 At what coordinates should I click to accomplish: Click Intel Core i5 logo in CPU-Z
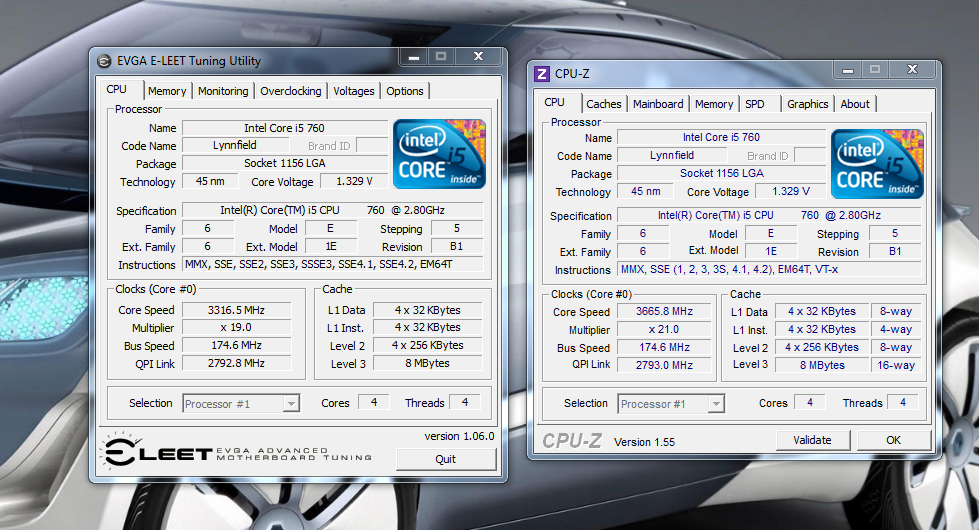coord(877,163)
